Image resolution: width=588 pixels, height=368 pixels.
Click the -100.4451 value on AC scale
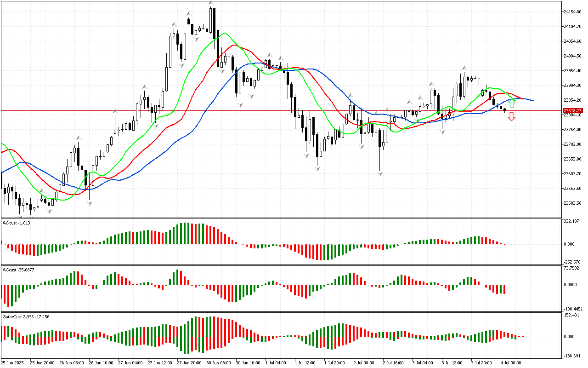click(573, 309)
